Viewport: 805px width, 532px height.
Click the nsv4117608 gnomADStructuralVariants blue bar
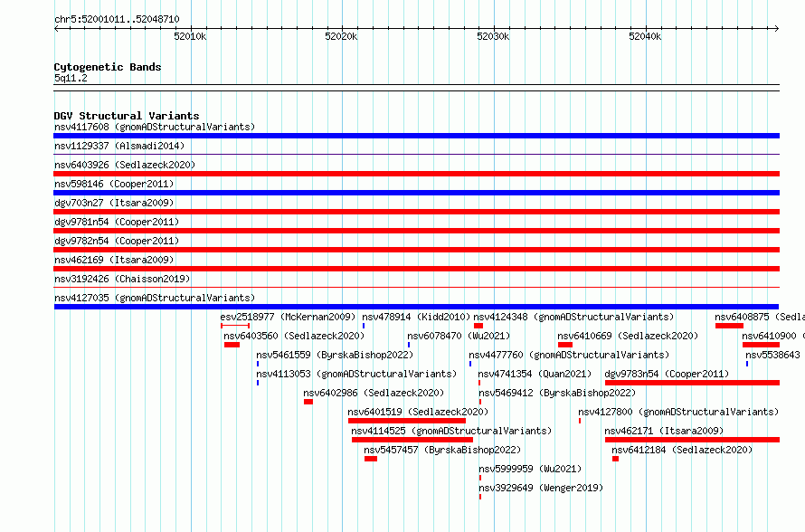[x=416, y=136]
